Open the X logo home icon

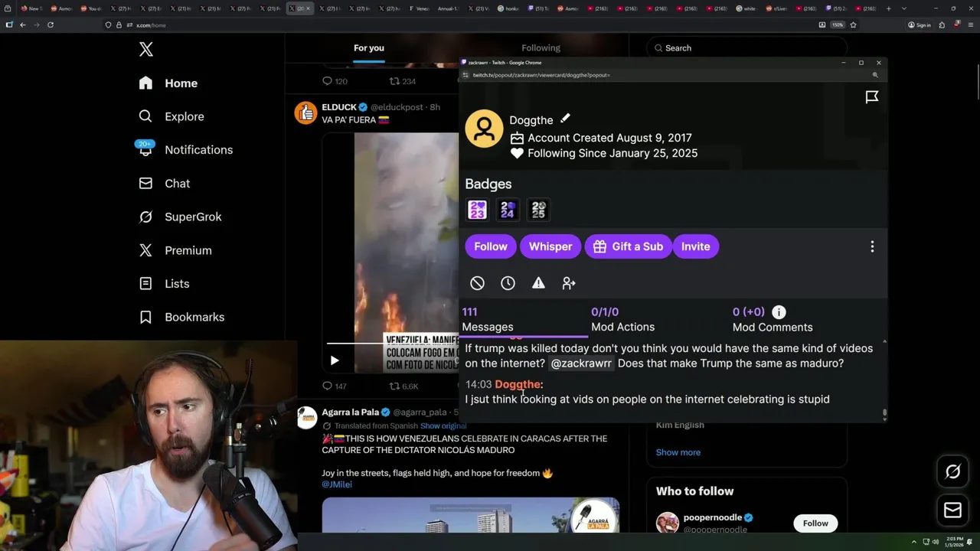point(146,50)
